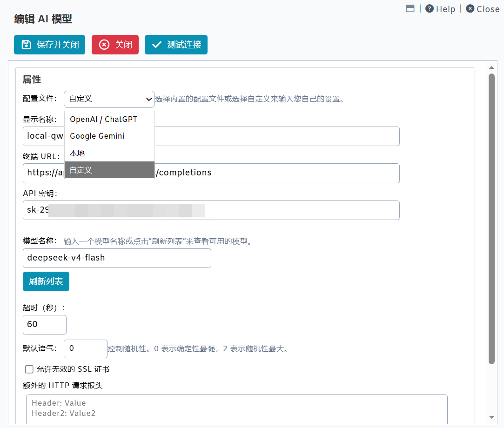Image resolution: width=504 pixels, height=428 pixels.
Task: Close the dialog via top-right Close
Action: click(483, 9)
